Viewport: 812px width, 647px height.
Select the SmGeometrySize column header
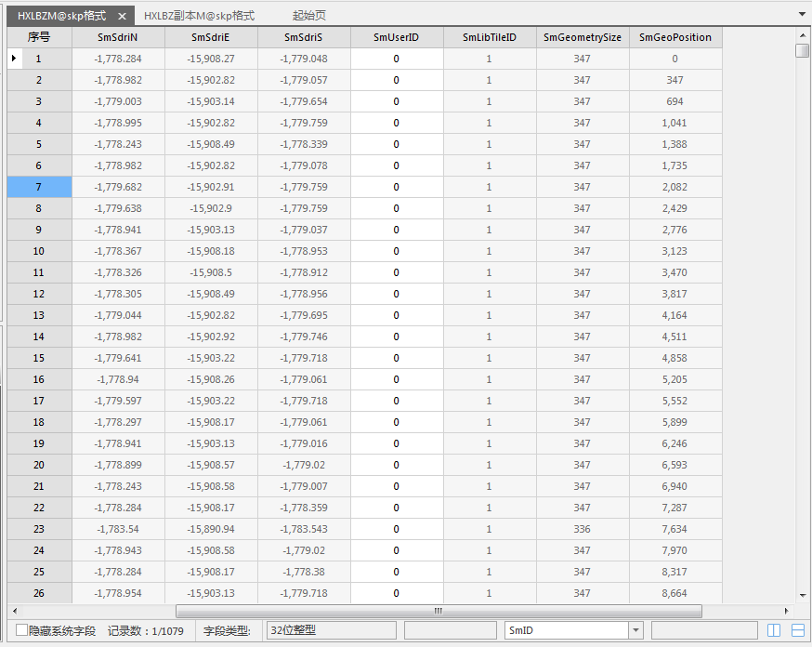[583, 37]
